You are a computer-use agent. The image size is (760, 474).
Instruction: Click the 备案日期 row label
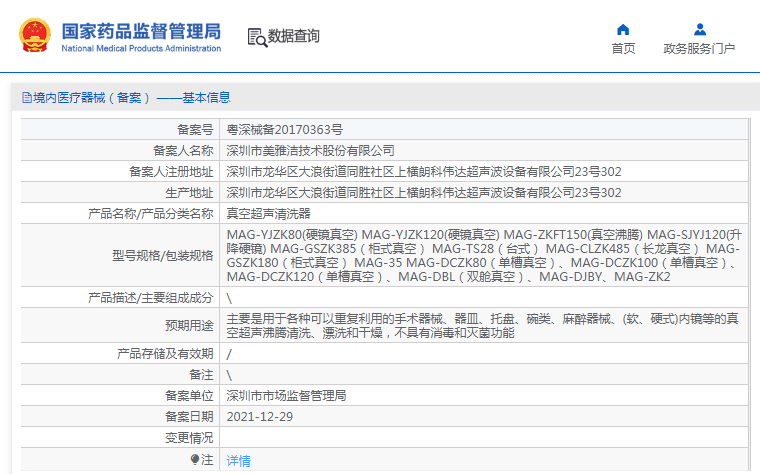click(189, 417)
